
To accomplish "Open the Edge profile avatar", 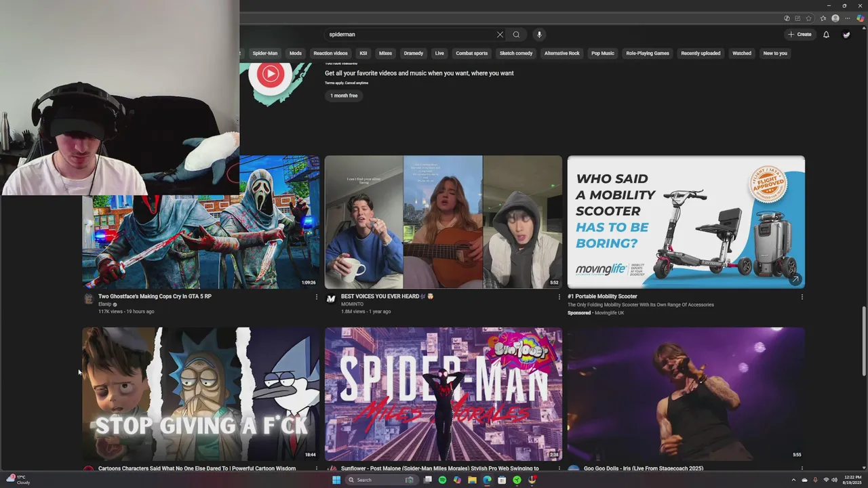I will pyautogui.click(x=835, y=18).
